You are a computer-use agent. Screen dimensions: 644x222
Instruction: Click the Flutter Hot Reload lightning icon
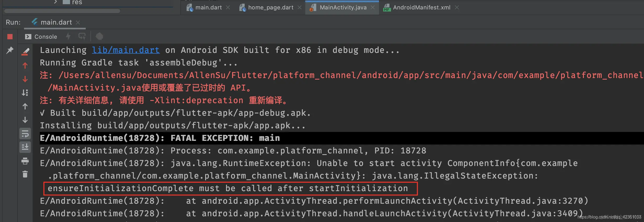coord(68,36)
